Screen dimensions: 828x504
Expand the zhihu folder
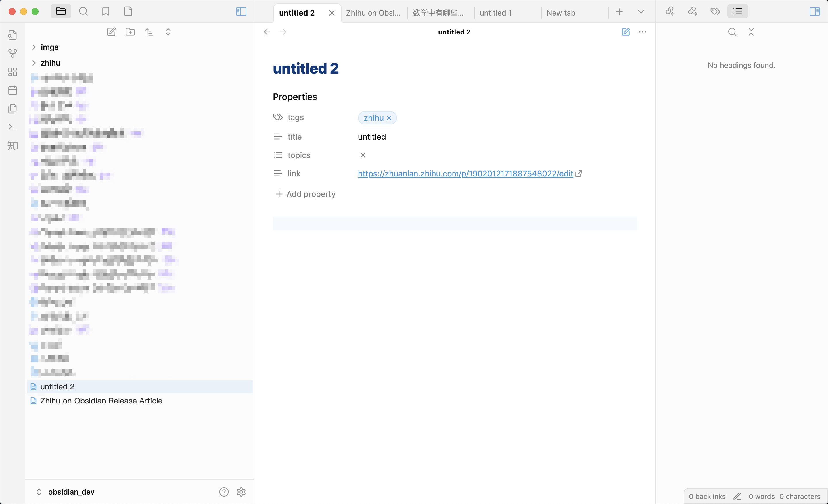[x=34, y=63]
